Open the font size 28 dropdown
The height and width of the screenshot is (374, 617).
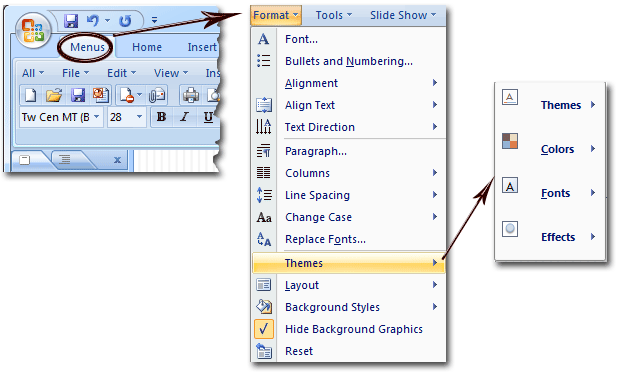click(x=139, y=117)
